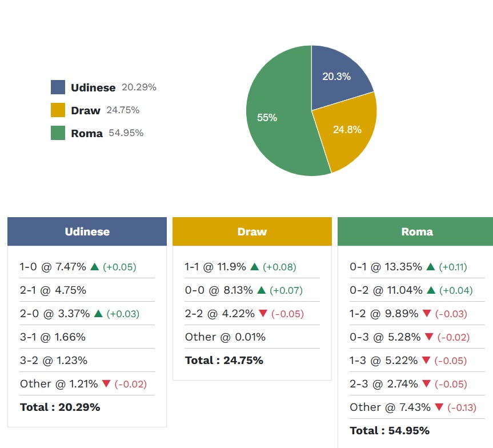
Task: Click the red down arrow beside Roma Other 7.43%
Action: pyautogui.click(x=439, y=407)
